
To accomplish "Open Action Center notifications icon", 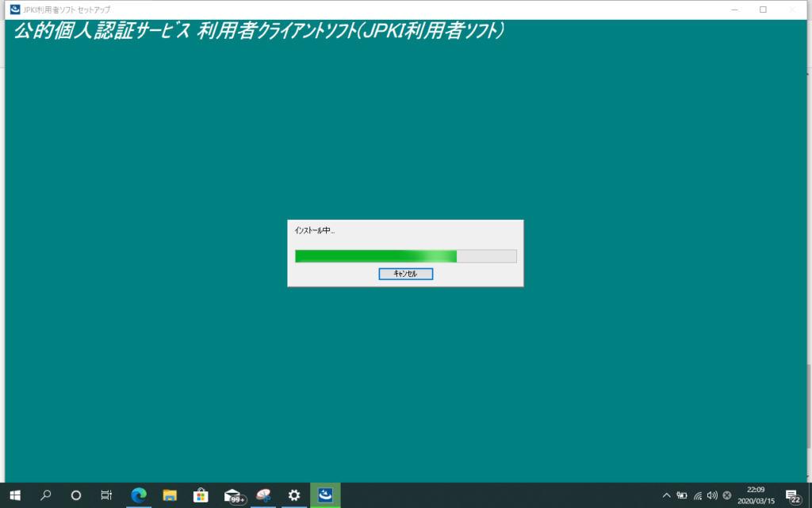I will (x=792, y=495).
